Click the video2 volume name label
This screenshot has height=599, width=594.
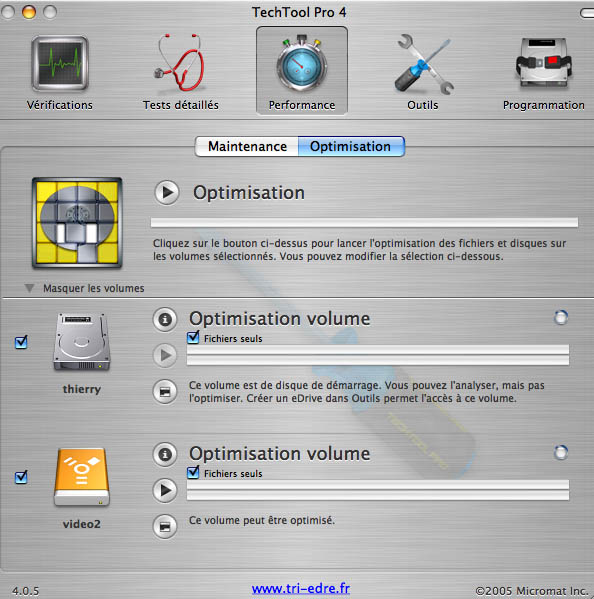coord(82,524)
